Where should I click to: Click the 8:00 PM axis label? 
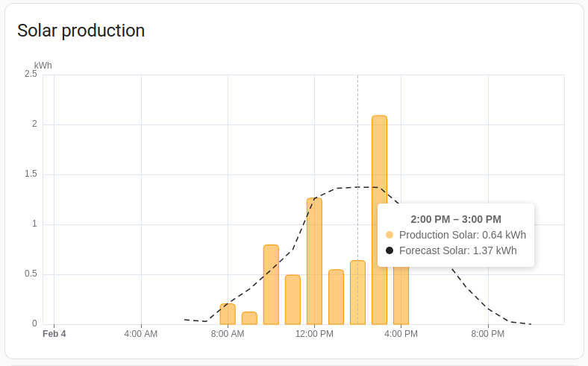(488, 333)
